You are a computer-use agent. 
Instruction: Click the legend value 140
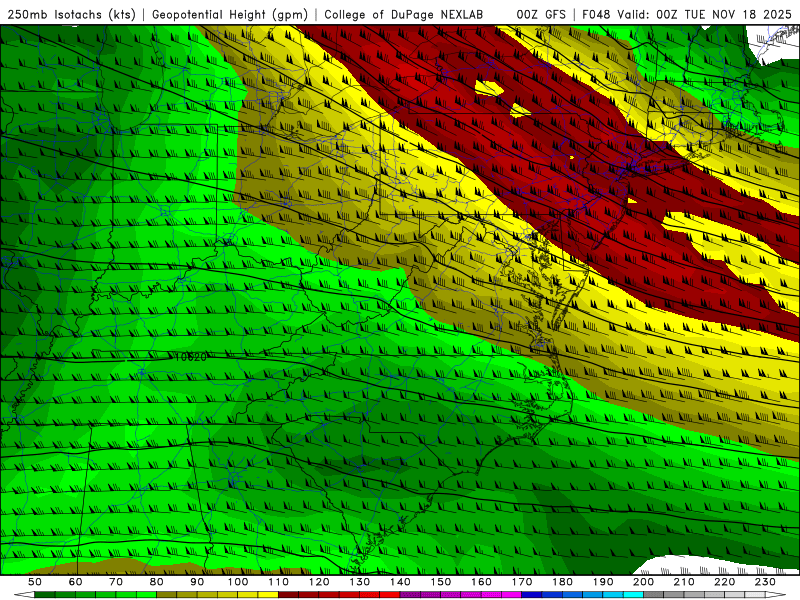400,582
